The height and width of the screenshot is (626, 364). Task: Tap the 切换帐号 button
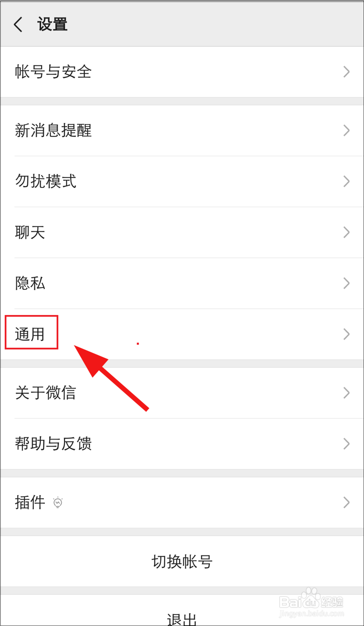pos(182,561)
